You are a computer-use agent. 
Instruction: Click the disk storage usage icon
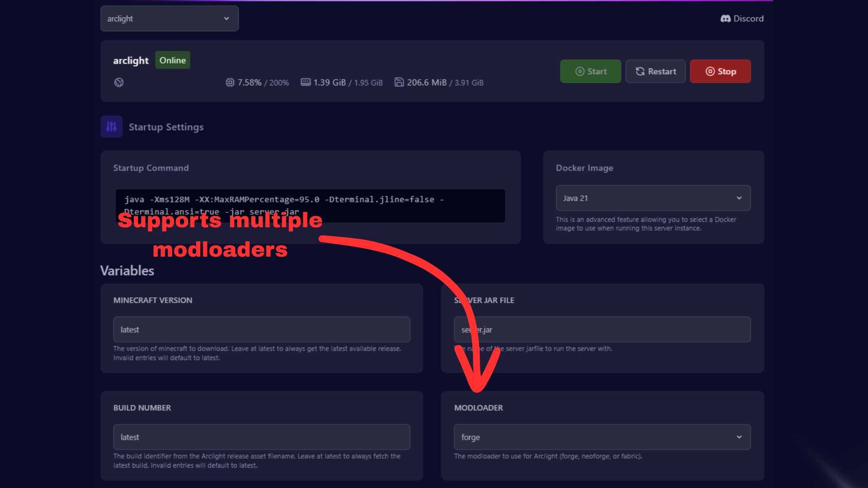point(399,82)
